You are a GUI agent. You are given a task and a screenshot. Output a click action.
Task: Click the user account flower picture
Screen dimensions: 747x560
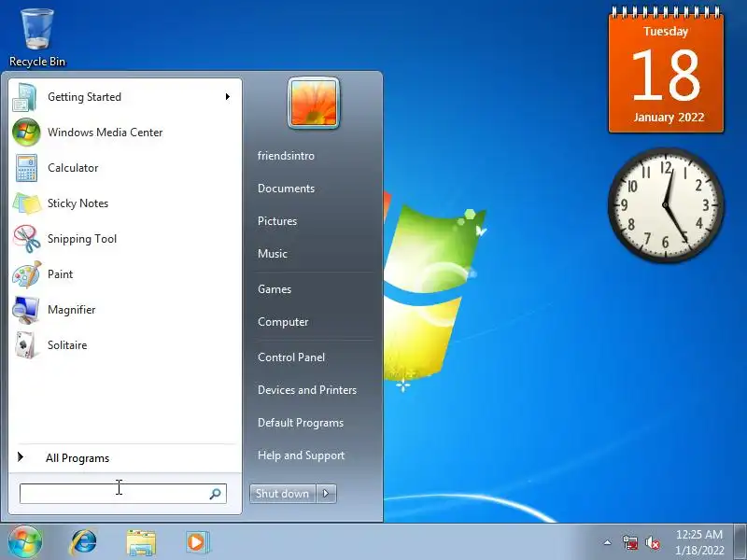(x=314, y=104)
